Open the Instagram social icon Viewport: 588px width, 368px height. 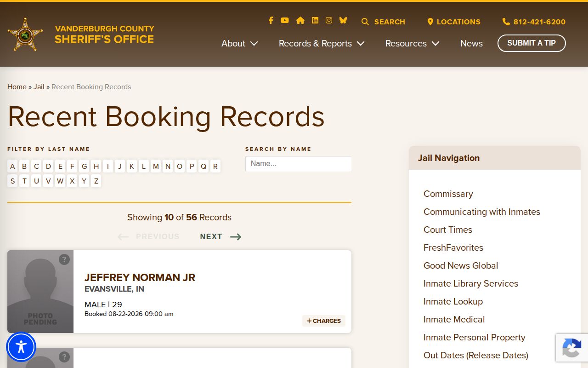click(329, 20)
